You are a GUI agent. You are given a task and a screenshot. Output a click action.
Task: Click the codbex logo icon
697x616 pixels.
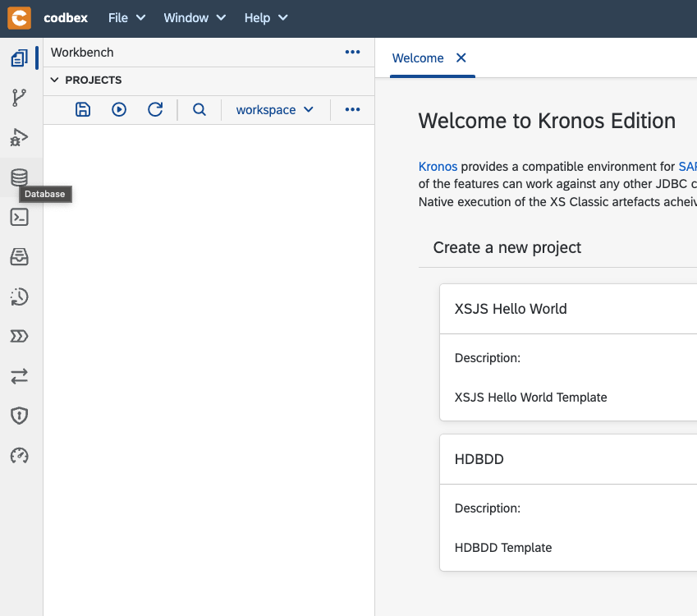(x=19, y=18)
